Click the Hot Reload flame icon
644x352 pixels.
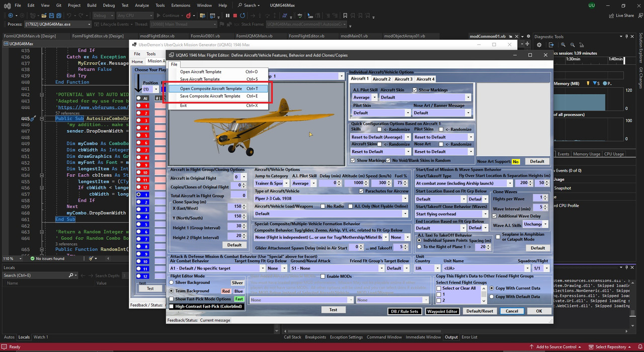[189, 16]
